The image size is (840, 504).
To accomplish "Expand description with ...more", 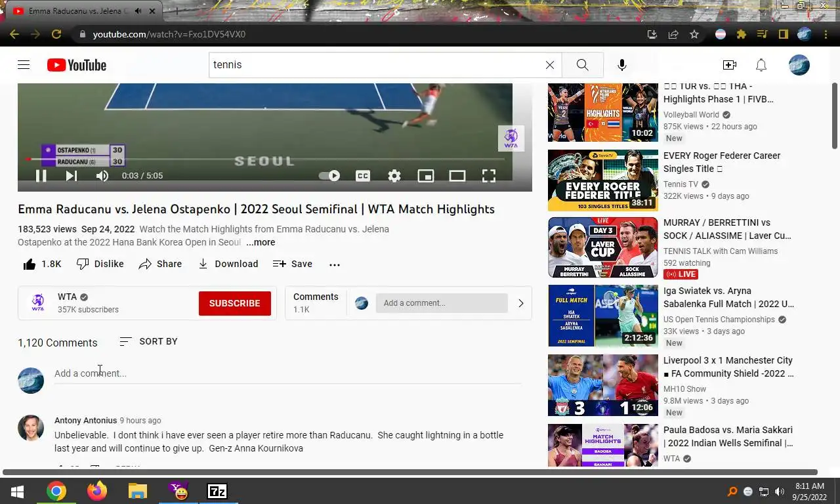I will pyautogui.click(x=261, y=242).
